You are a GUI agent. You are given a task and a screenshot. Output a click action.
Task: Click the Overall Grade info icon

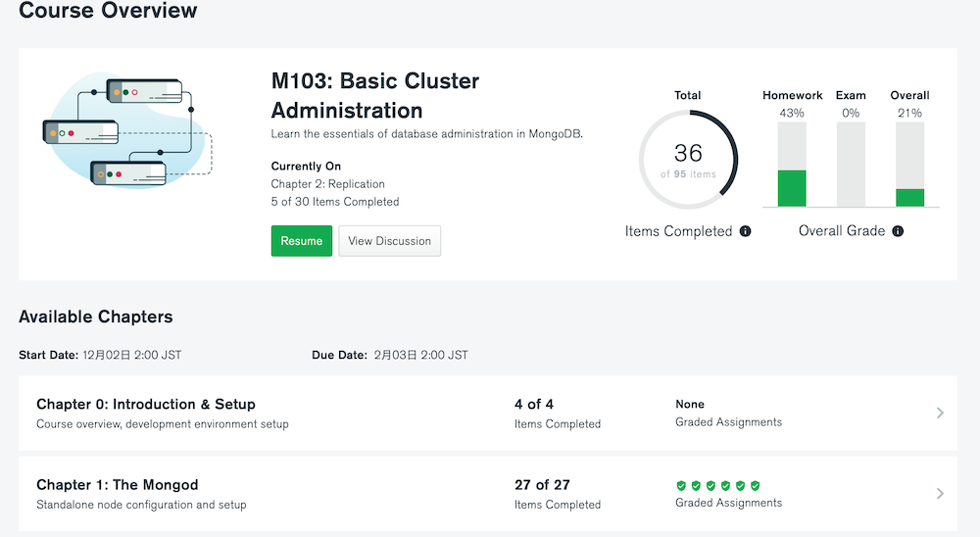tap(898, 231)
